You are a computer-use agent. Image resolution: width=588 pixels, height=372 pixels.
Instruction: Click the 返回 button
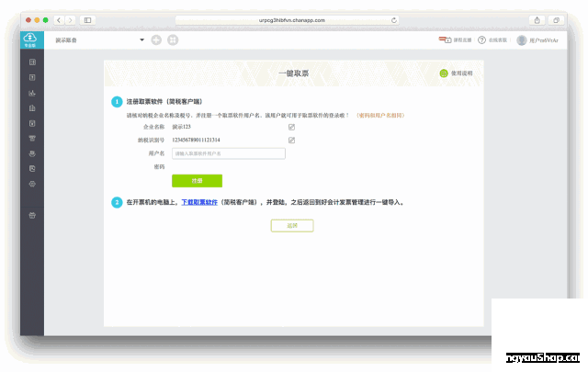click(x=292, y=226)
